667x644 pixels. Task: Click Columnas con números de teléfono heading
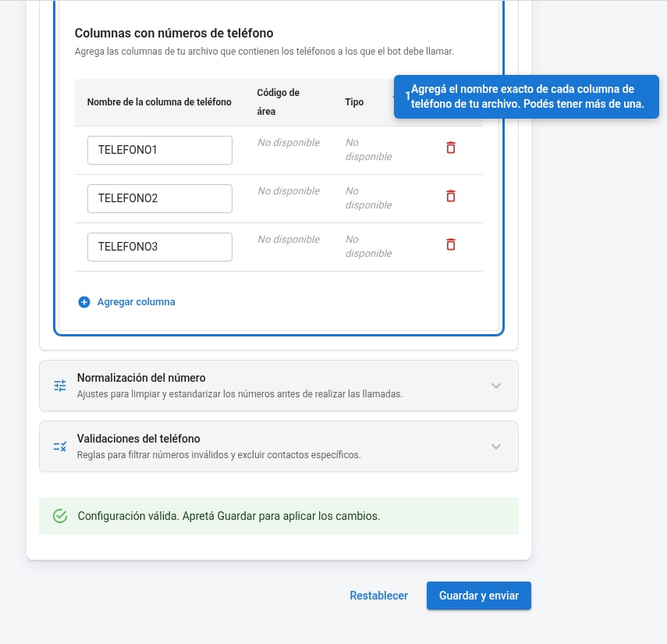[174, 34]
